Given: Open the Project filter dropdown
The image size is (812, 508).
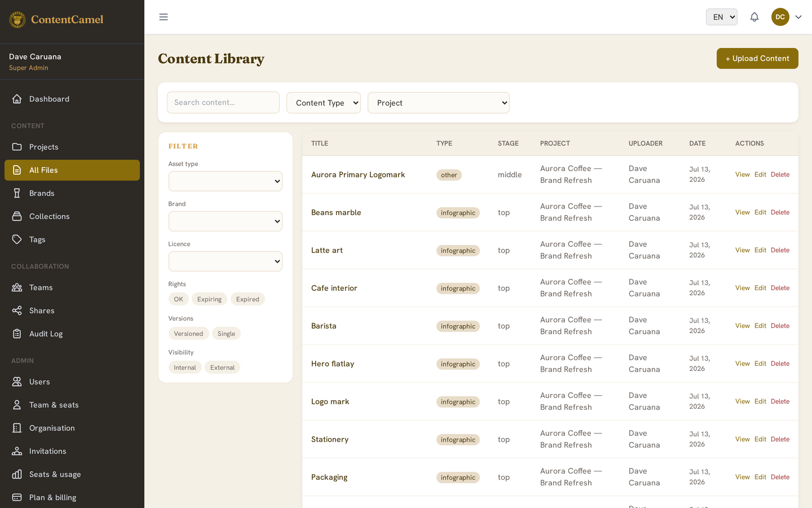Looking at the screenshot, I should coord(439,103).
